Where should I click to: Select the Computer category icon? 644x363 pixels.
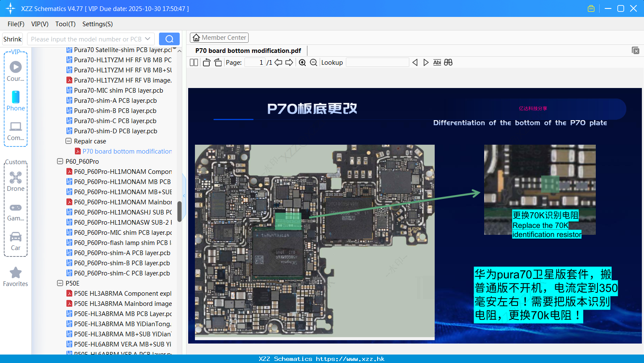(16, 130)
